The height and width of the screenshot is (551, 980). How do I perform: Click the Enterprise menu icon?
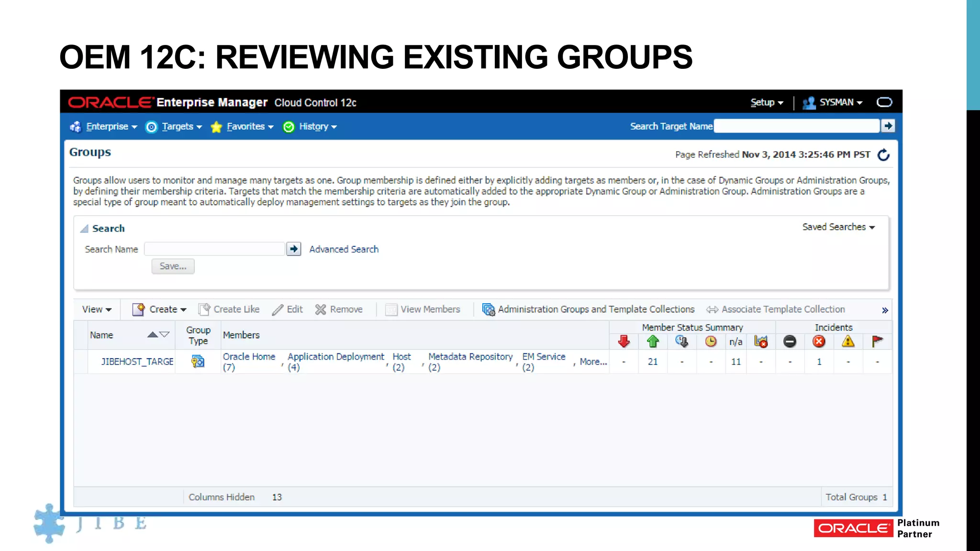[76, 127]
